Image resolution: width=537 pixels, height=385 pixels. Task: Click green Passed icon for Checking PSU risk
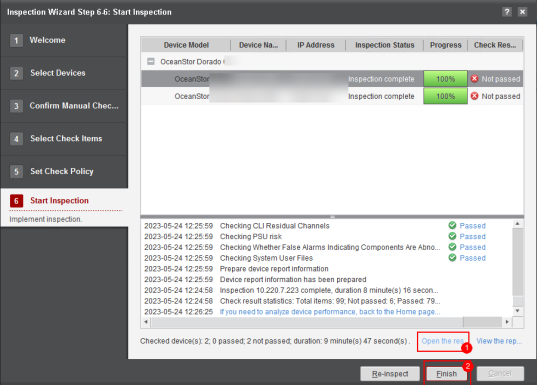point(452,236)
